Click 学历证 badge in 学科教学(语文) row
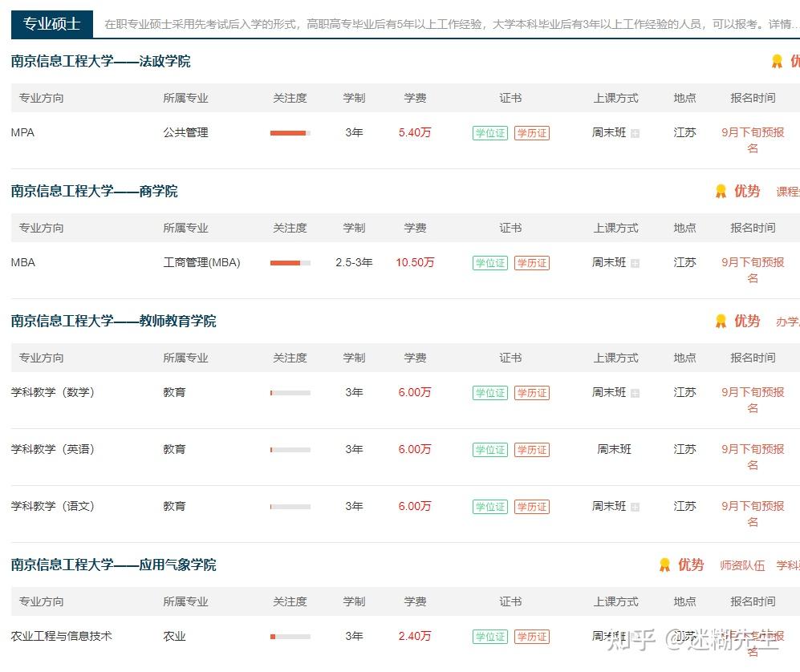The image size is (800, 672). (x=532, y=507)
